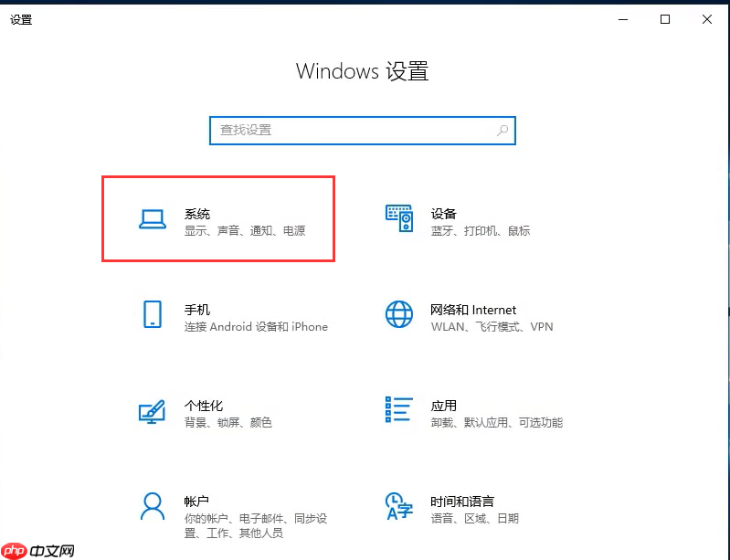Maximize the 设置 window
The image size is (730, 560).
pyautogui.click(x=665, y=19)
